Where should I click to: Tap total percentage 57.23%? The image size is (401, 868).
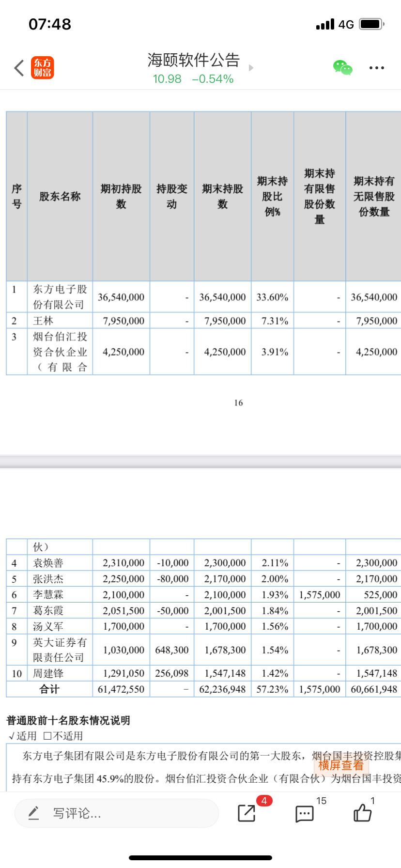coord(272,689)
